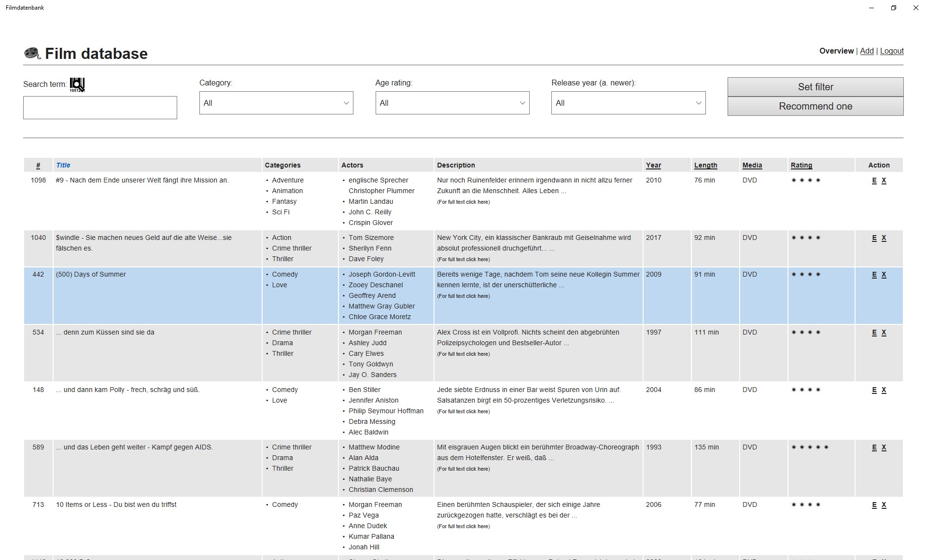The height and width of the screenshot is (560, 927).
Task: Open the Category dropdown
Action: tap(276, 103)
